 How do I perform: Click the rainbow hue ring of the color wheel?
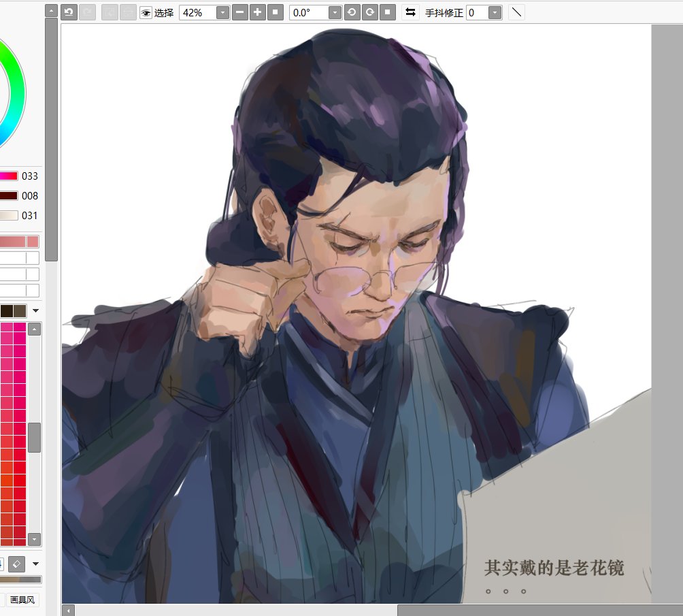16,94
